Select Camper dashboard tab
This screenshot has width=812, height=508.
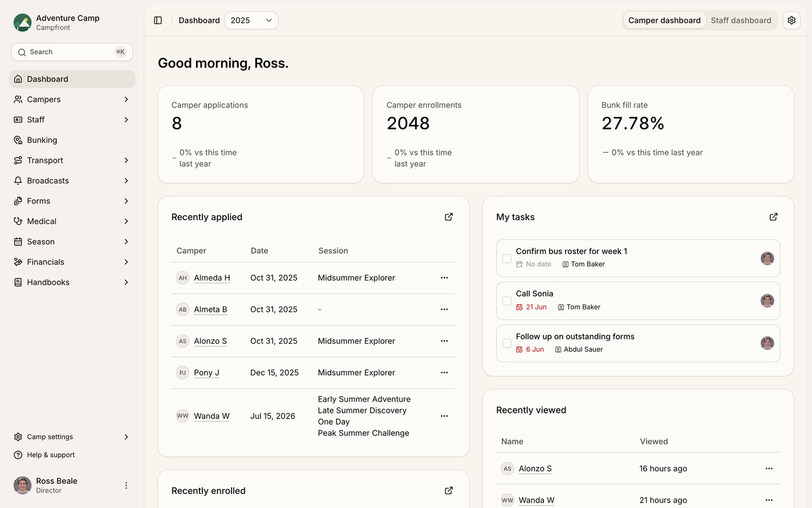665,20
